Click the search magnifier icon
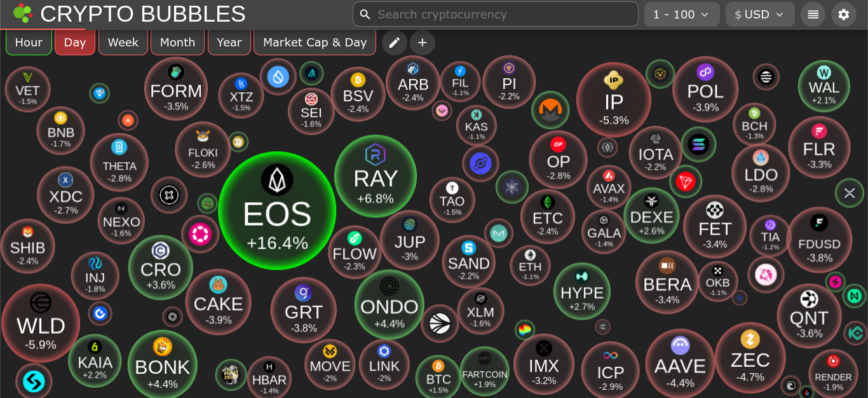This screenshot has height=398, width=868. click(x=365, y=14)
